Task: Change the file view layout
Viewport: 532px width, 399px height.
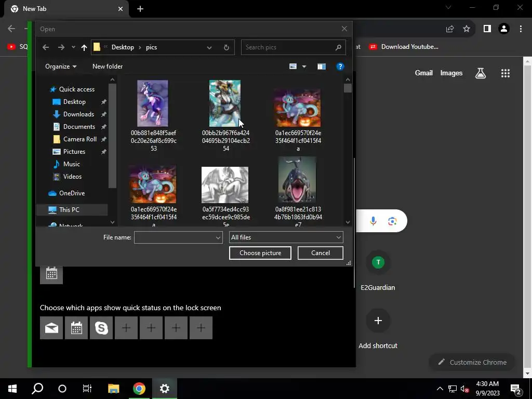Action: 293,66
